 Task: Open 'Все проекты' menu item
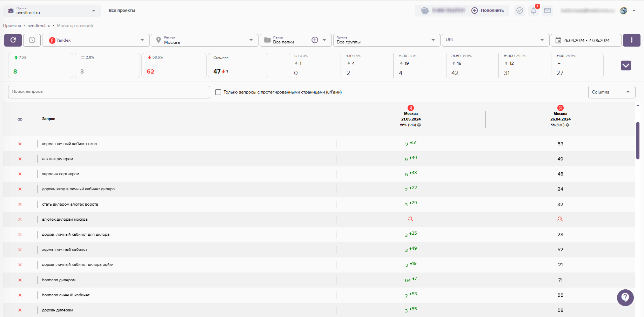(x=122, y=11)
